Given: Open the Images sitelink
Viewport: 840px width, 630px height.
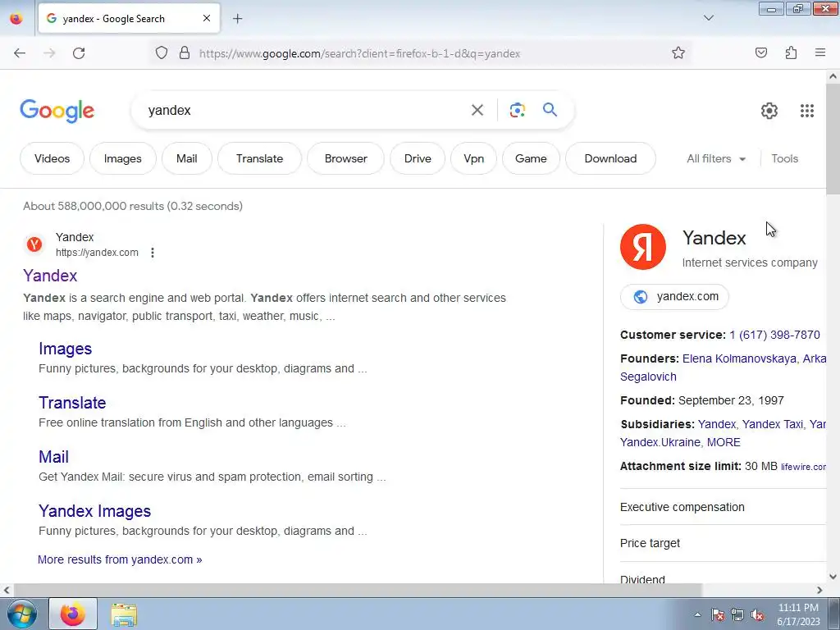Looking at the screenshot, I should (x=65, y=349).
